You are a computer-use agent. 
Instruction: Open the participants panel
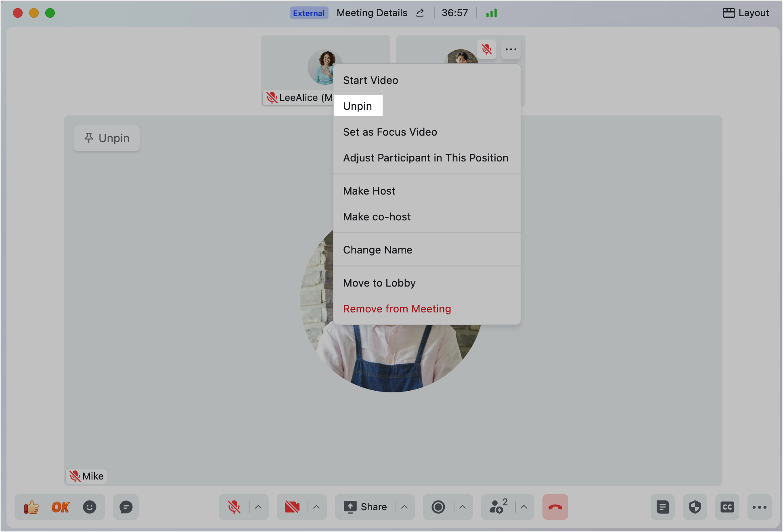tap(498, 507)
